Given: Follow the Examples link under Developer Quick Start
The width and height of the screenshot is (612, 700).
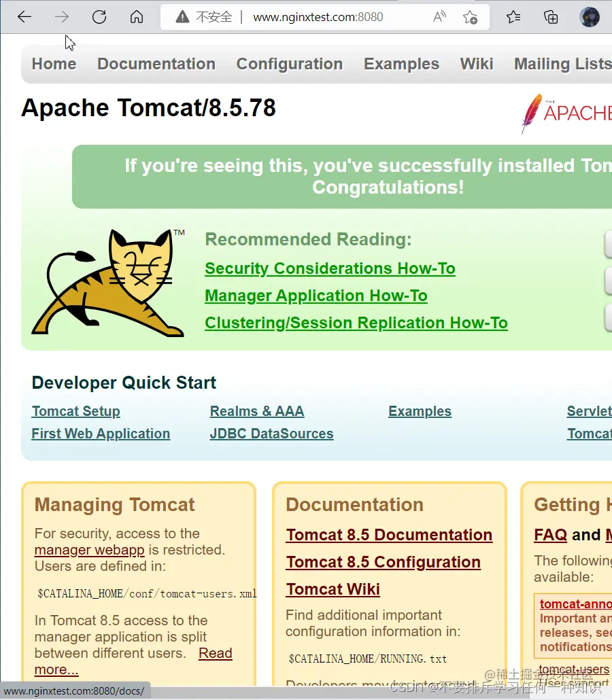Looking at the screenshot, I should tap(420, 411).
